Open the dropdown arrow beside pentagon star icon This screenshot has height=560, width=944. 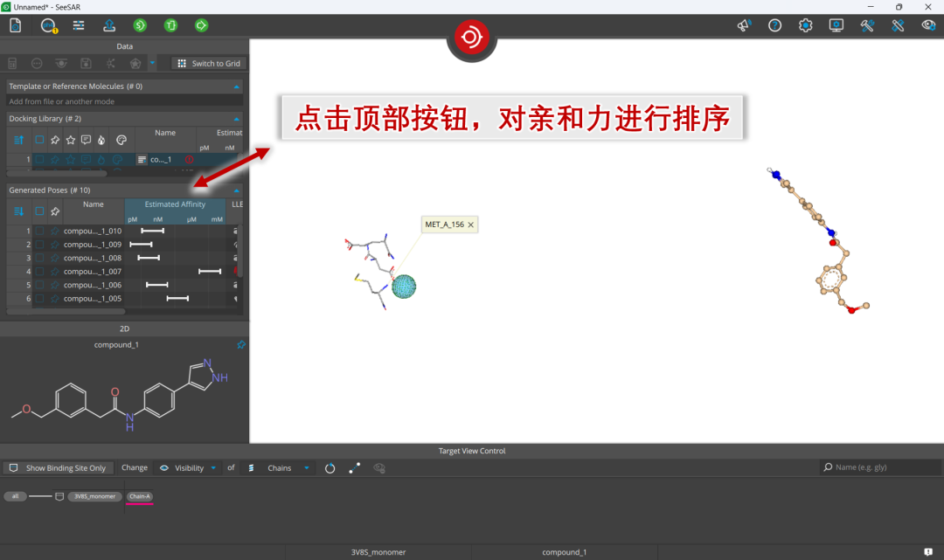(152, 63)
